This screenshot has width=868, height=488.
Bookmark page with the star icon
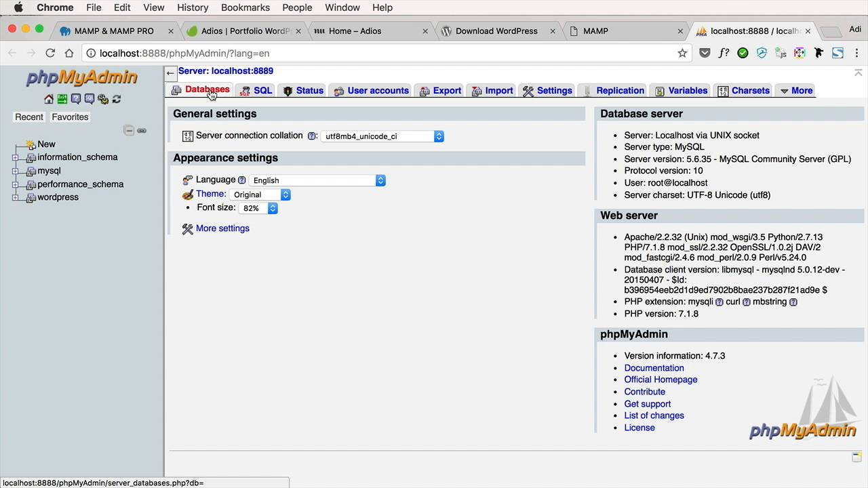682,53
